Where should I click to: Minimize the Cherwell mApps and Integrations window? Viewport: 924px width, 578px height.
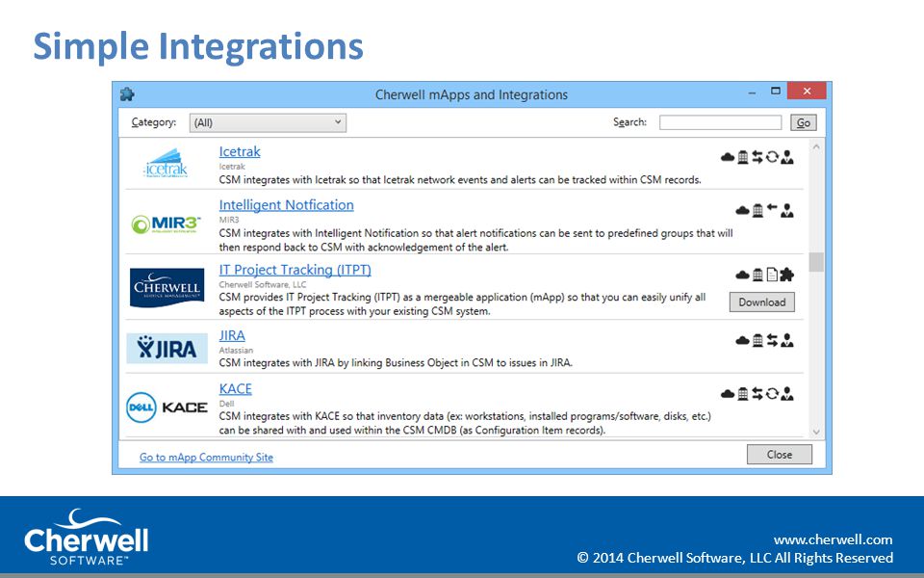point(753,92)
